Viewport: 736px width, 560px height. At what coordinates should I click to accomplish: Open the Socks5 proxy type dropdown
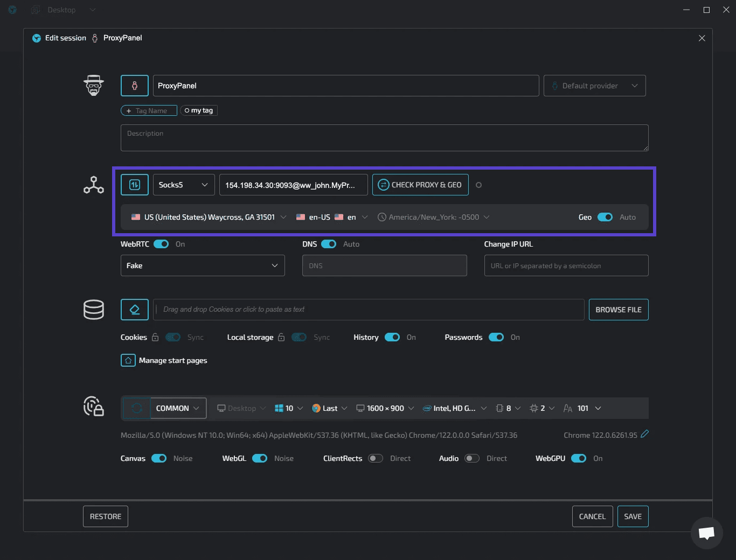click(x=184, y=185)
